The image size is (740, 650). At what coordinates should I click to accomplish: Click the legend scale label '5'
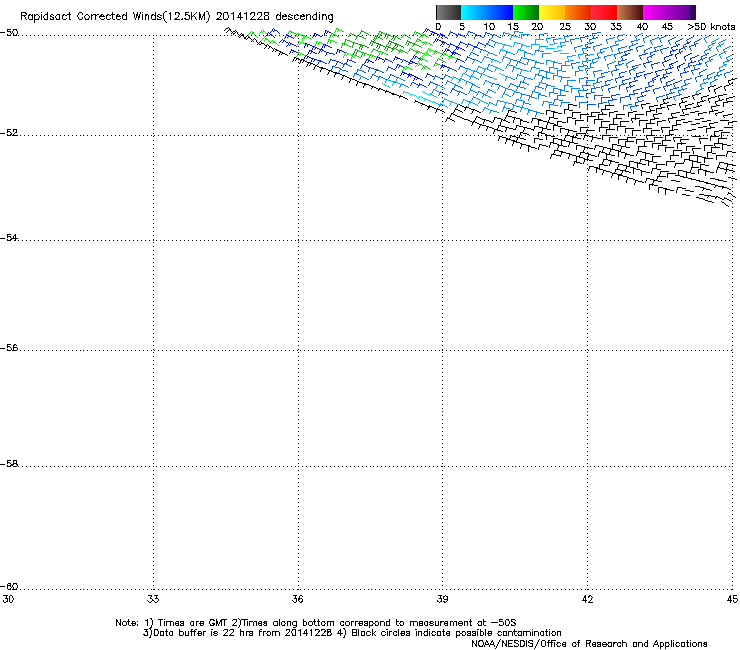tap(462, 27)
